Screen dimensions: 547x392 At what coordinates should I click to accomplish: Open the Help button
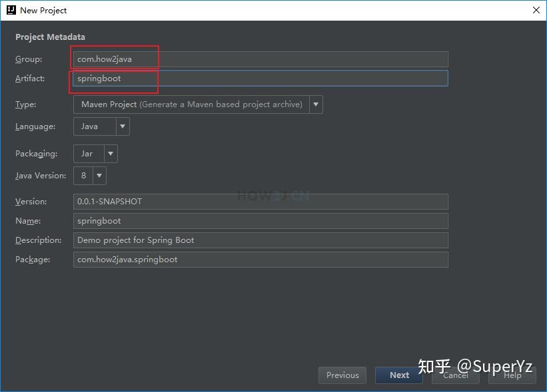(x=512, y=375)
